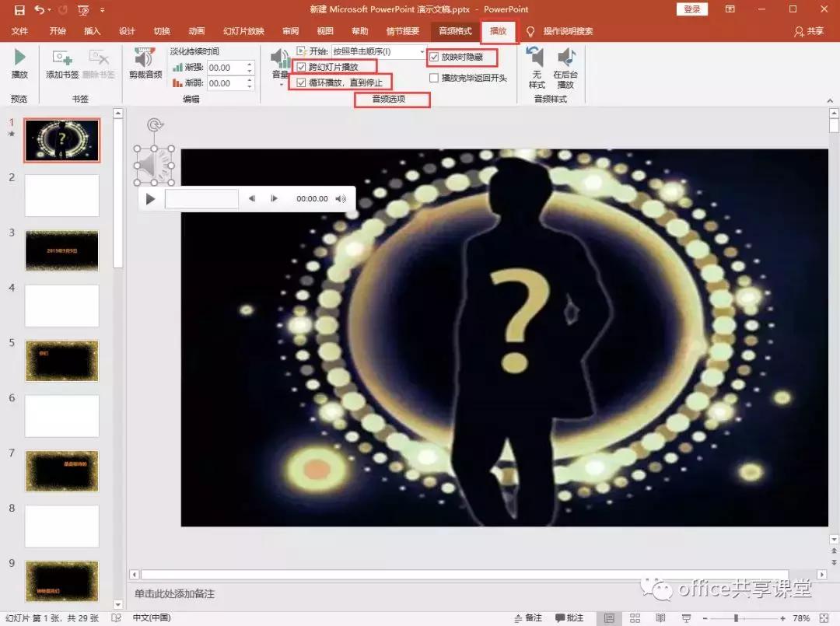Click the 渐强 fade-in duration field
The image size is (840, 626).
click(x=226, y=68)
